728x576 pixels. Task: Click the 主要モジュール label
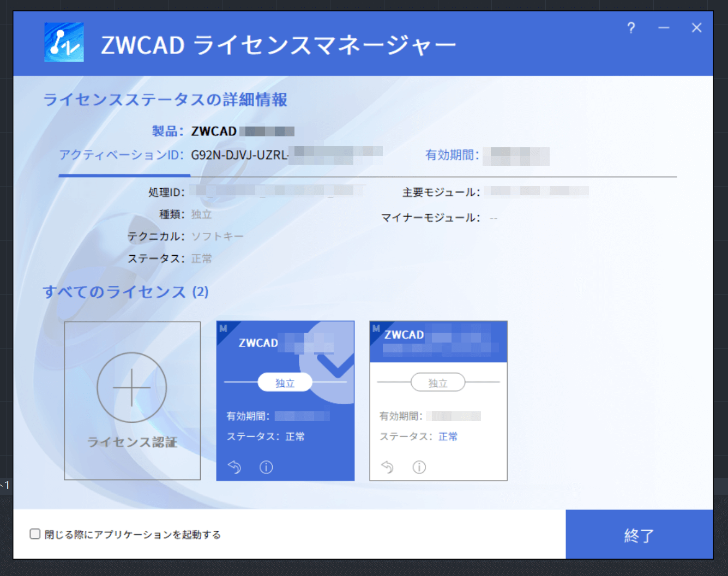click(441, 192)
